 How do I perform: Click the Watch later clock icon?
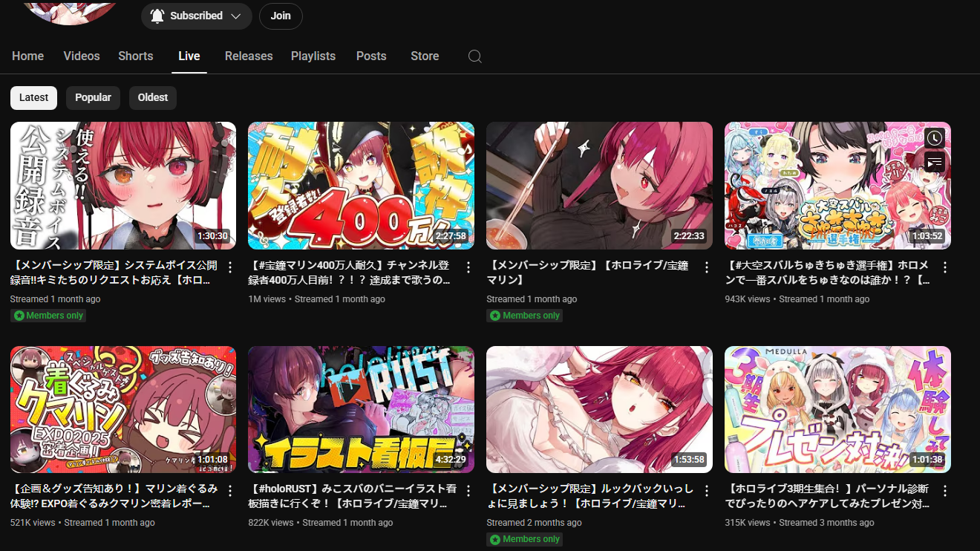[935, 137]
